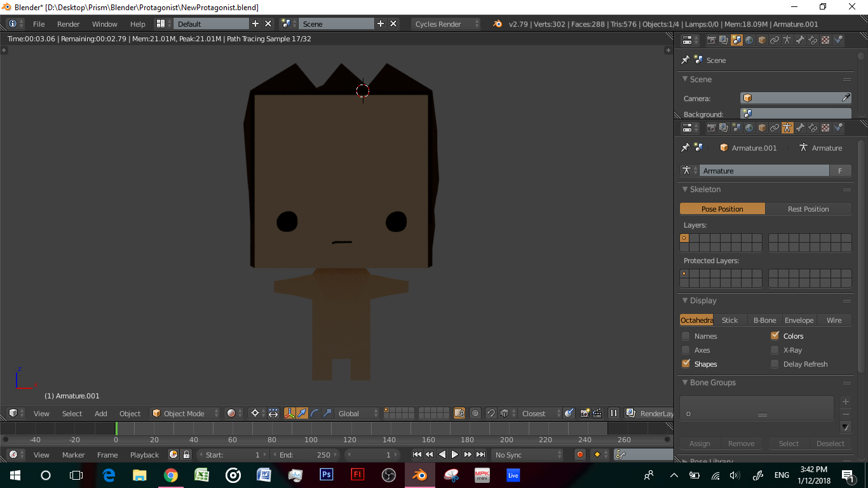Open Bone Constraints tab in lower properties panel
Screen dimensions: 868x488
813,128
